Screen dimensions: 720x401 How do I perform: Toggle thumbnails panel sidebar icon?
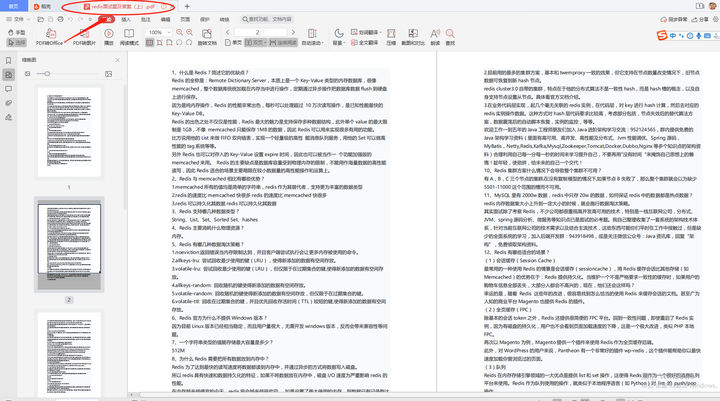8,74
